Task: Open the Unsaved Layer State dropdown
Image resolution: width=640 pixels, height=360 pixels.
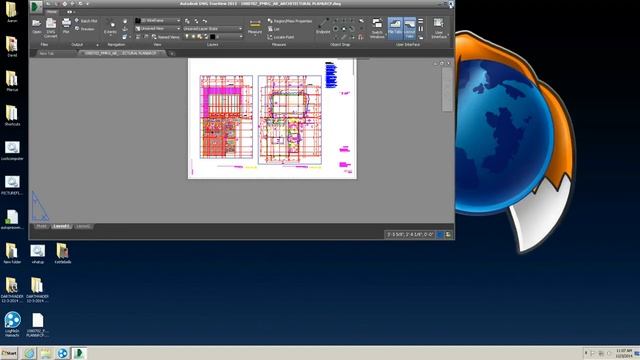Action: click(x=212, y=29)
